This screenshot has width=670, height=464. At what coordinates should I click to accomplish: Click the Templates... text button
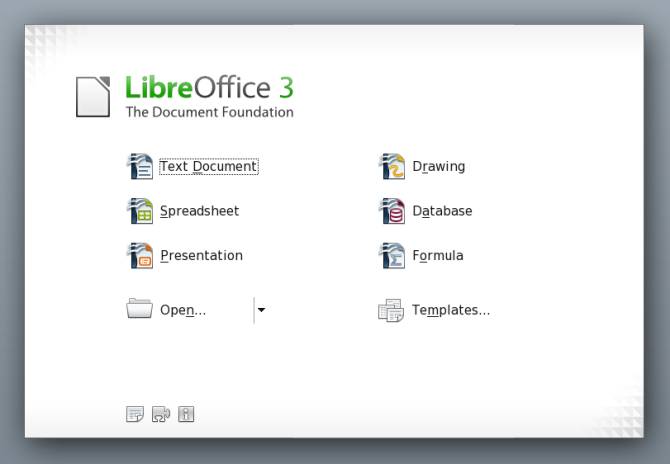coord(451,310)
